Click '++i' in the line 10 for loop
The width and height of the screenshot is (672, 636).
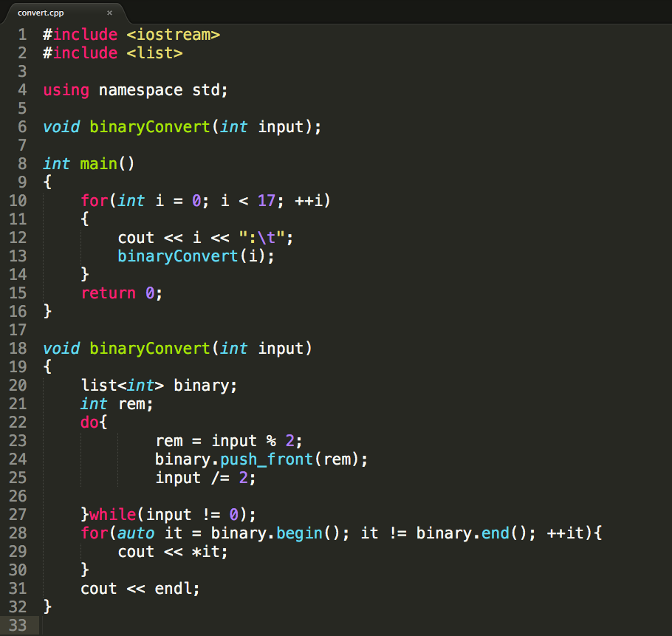[x=308, y=201]
